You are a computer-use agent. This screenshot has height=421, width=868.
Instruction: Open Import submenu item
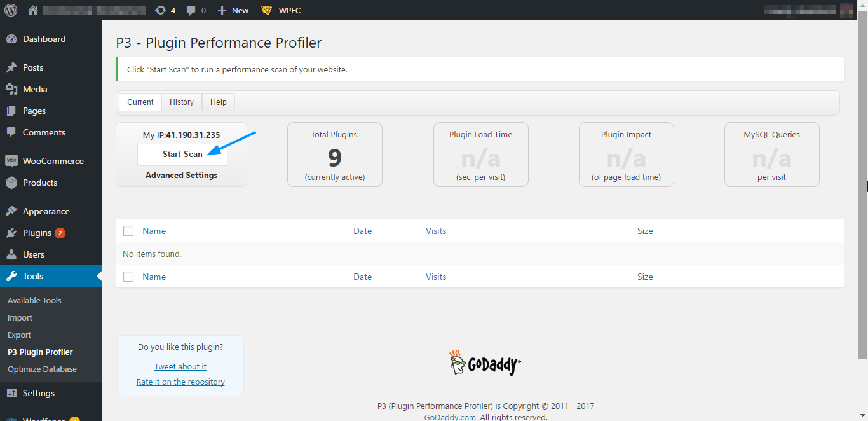point(20,317)
